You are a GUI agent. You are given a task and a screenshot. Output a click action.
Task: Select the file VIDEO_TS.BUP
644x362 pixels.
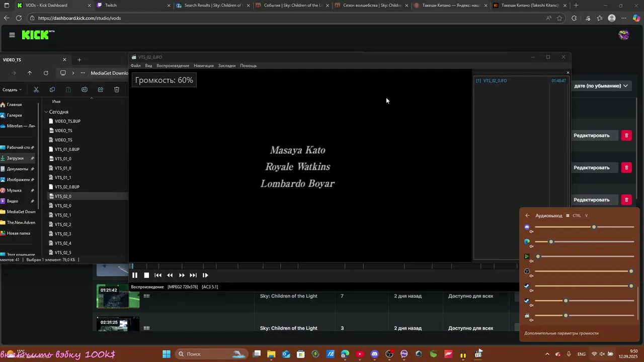(67, 121)
